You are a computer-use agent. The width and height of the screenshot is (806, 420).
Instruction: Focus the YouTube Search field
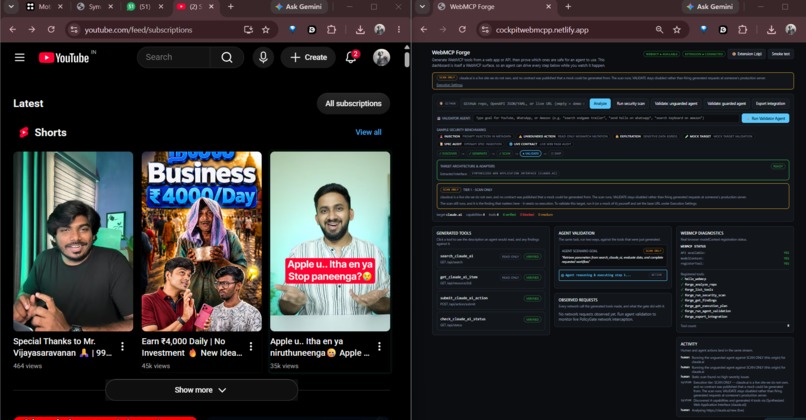(x=173, y=58)
